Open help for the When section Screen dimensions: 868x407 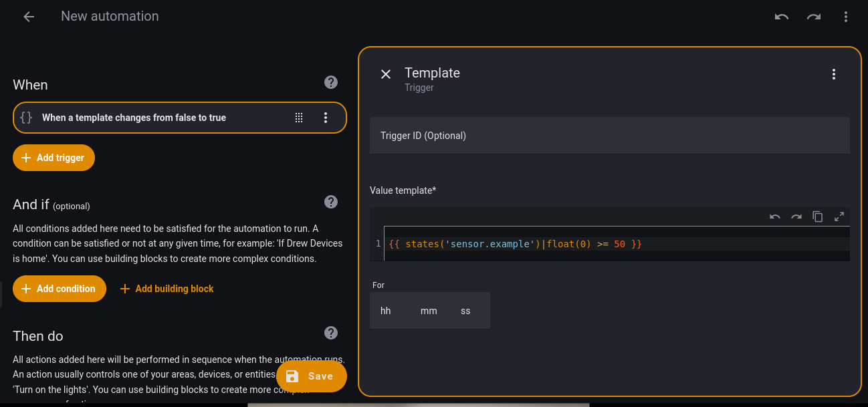[330, 82]
